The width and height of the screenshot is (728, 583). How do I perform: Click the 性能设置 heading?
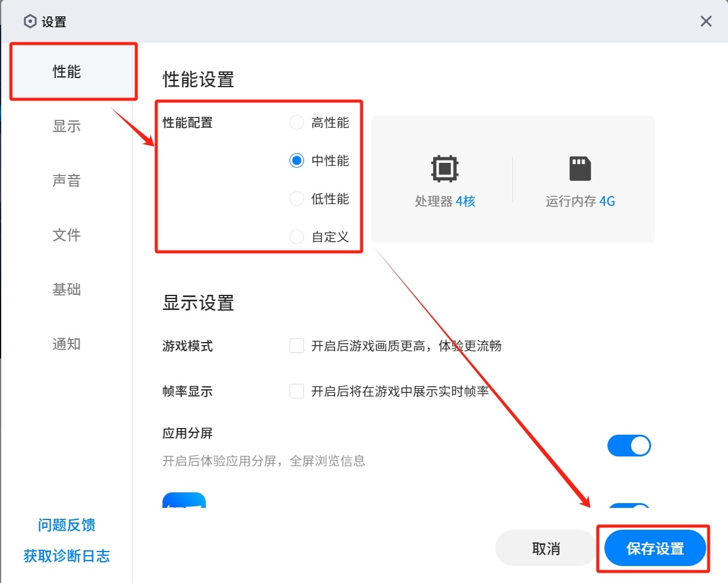pyautogui.click(x=198, y=79)
